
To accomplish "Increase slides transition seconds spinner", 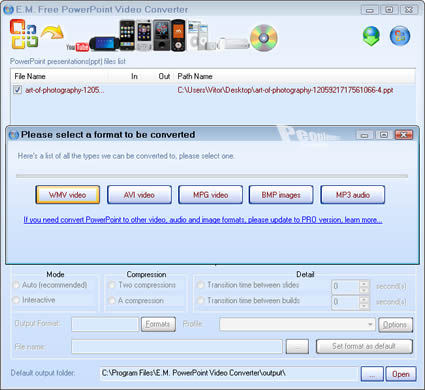I will [364, 283].
